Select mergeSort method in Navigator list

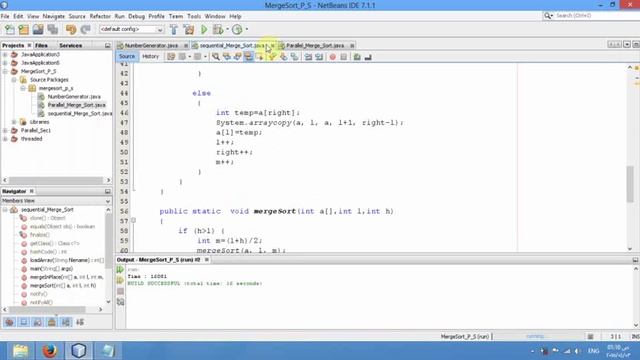point(63,286)
